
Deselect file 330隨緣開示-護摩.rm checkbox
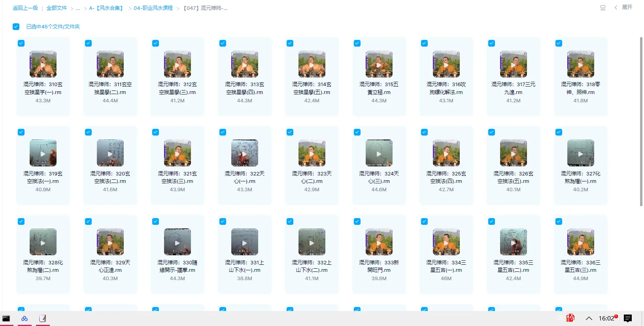click(x=156, y=222)
